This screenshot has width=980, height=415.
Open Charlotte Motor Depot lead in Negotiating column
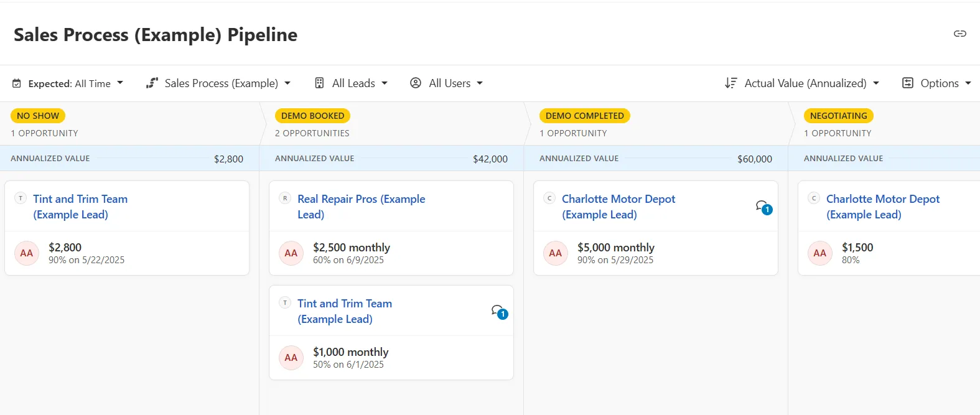[882, 207]
